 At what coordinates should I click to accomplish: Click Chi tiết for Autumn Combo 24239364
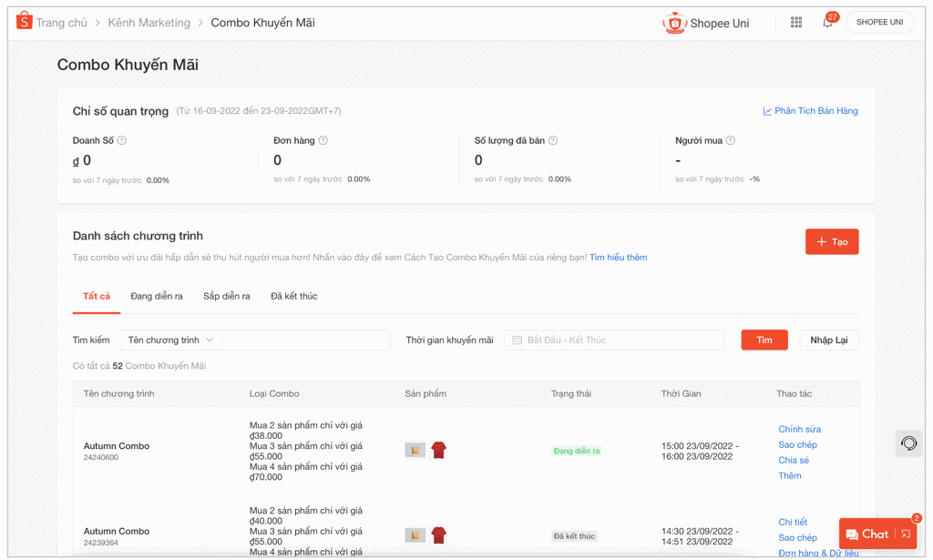click(x=794, y=522)
